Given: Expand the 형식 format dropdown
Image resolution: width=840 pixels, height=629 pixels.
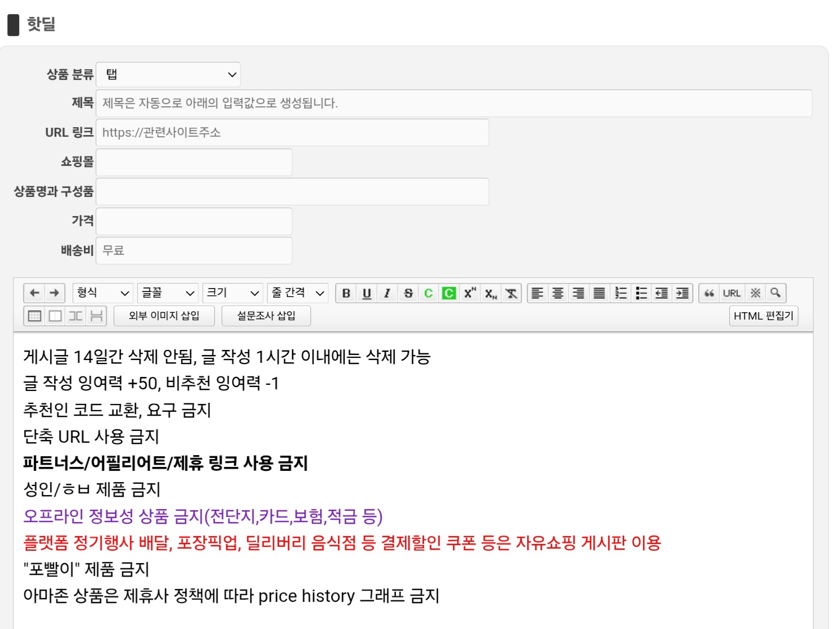Looking at the screenshot, I should 103,293.
